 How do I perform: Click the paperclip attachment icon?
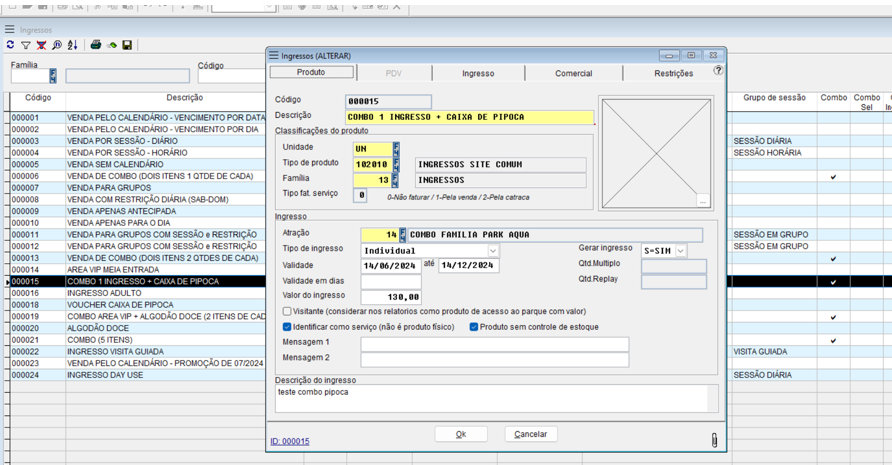(x=714, y=440)
